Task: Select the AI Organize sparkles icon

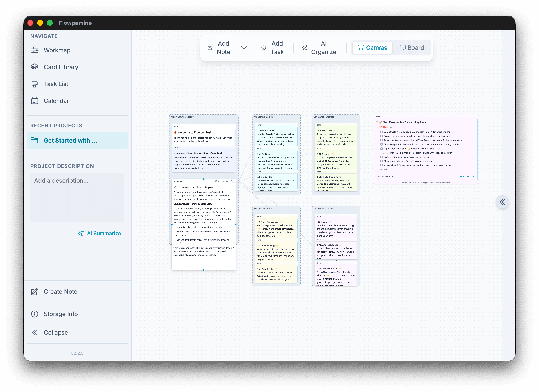Action: point(305,47)
